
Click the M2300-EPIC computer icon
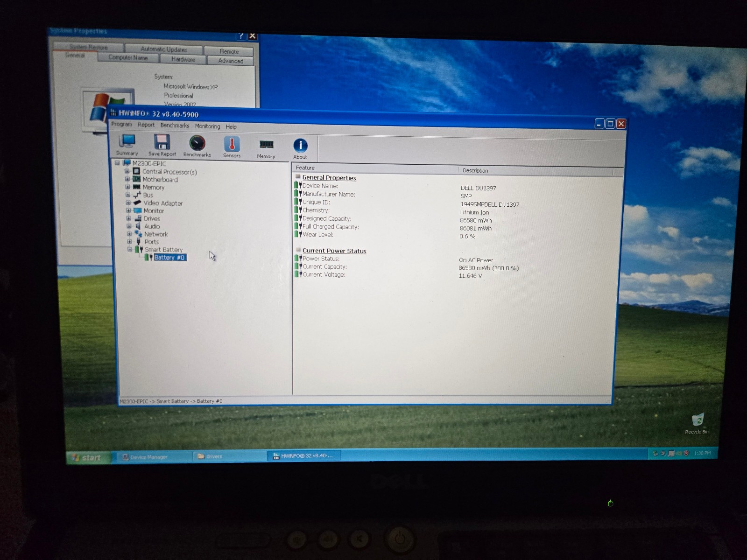pos(127,163)
